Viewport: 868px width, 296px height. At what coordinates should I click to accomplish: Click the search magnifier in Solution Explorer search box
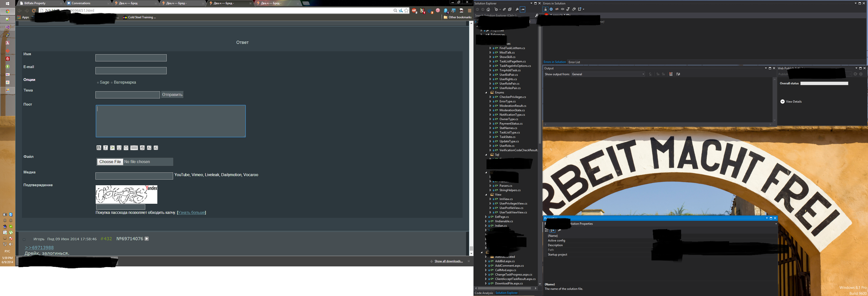pos(537,16)
